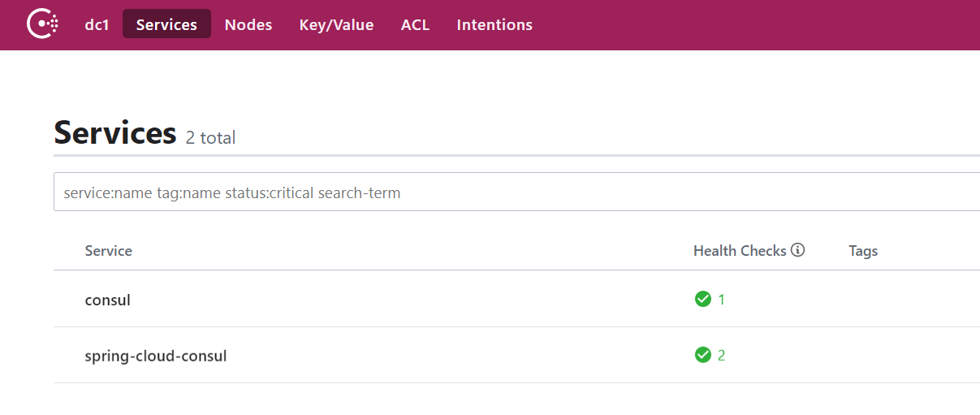Open the spring-cloud-consul service link
The image size is (980, 415).
click(x=156, y=356)
